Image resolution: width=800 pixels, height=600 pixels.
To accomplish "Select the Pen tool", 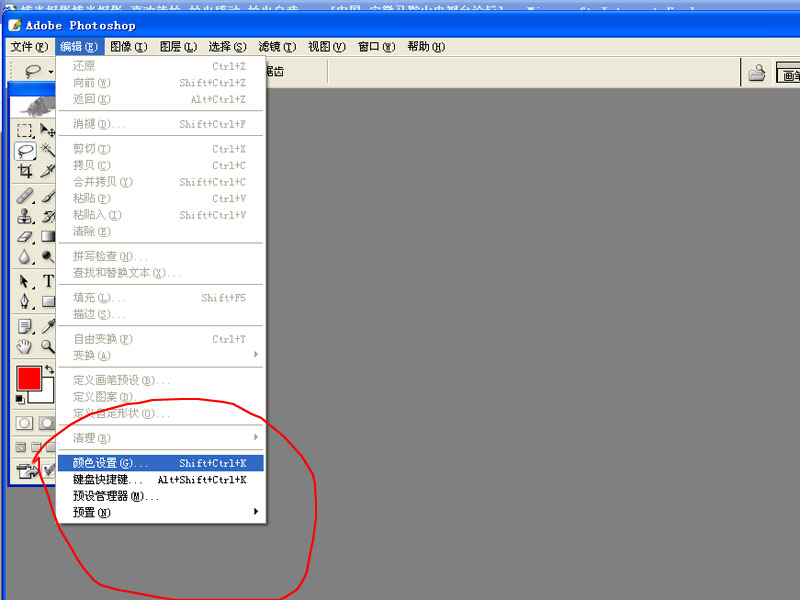I will tap(25, 301).
